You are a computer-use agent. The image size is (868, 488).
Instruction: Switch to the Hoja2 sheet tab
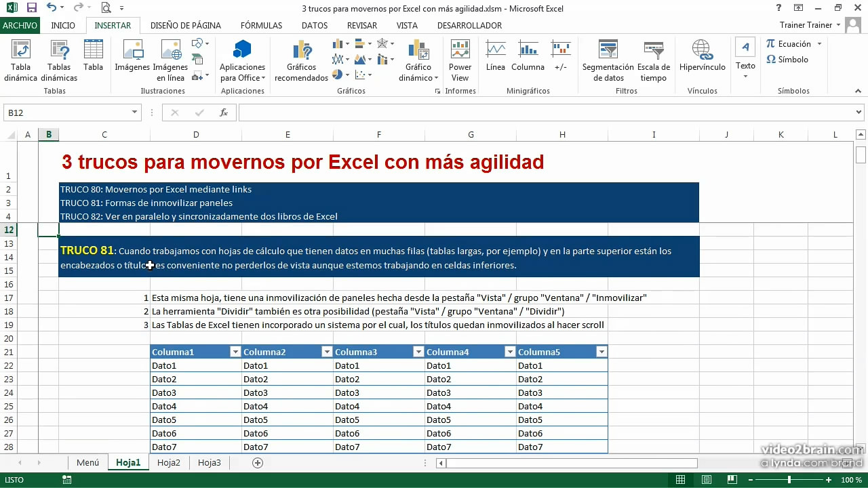169,463
